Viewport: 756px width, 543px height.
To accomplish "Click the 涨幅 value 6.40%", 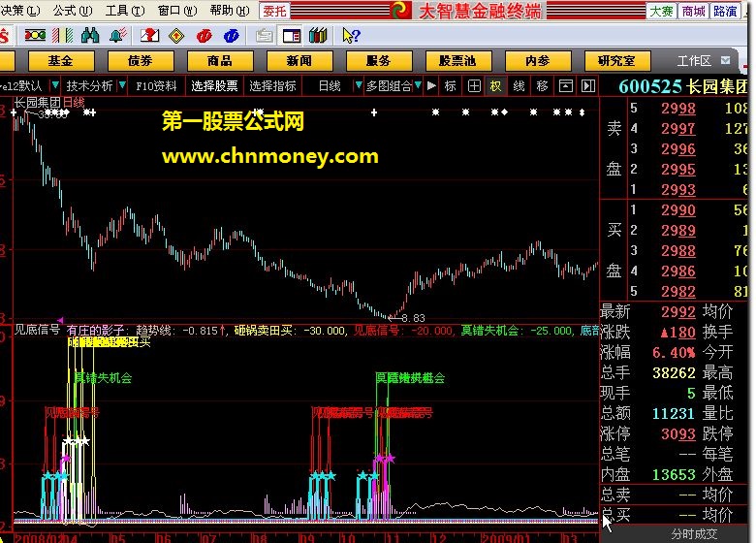I will click(674, 353).
